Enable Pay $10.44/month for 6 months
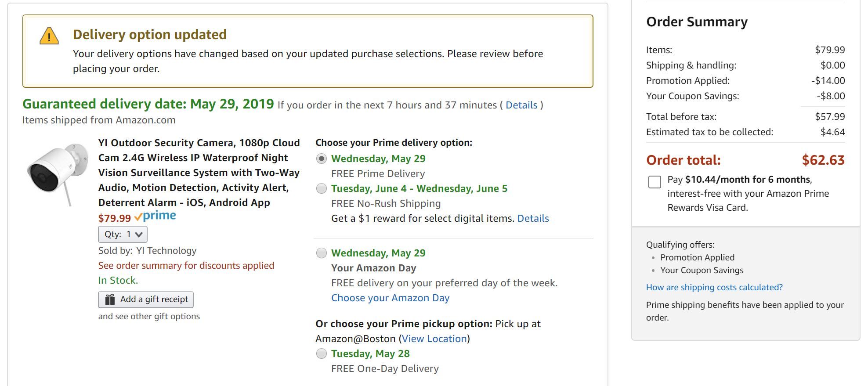Screen dimensions: 868x386 [654, 182]
